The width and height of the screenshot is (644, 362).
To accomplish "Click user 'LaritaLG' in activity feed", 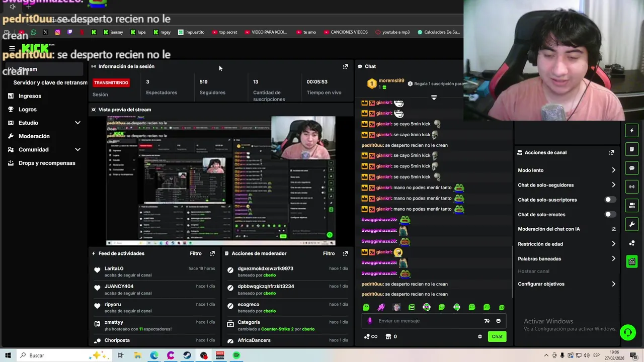I will 114,268.
